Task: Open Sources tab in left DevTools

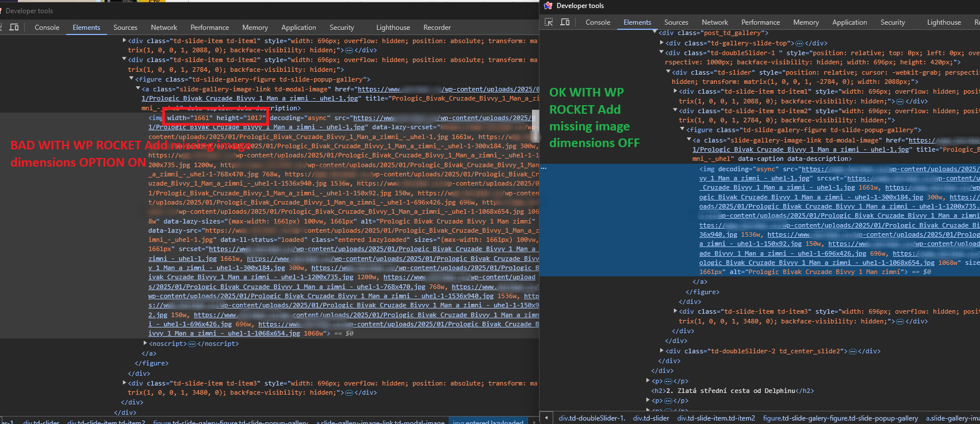Action: pos(125,28)
